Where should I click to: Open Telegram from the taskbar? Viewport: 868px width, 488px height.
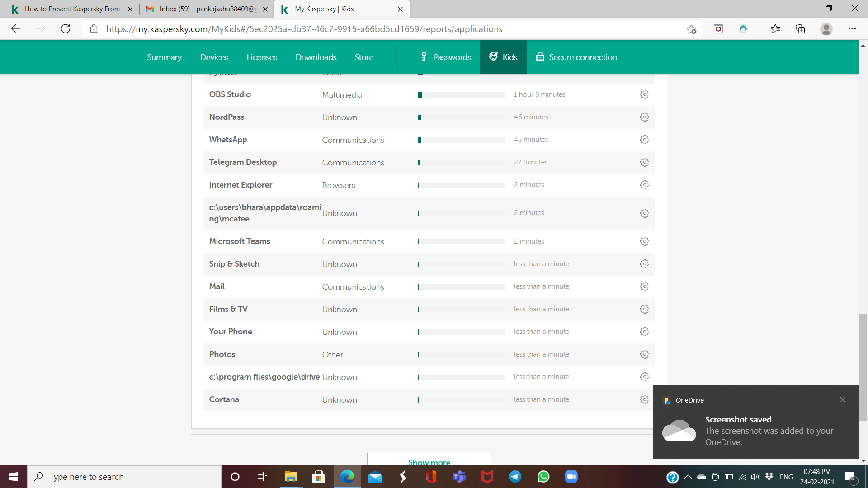(515, 477)
